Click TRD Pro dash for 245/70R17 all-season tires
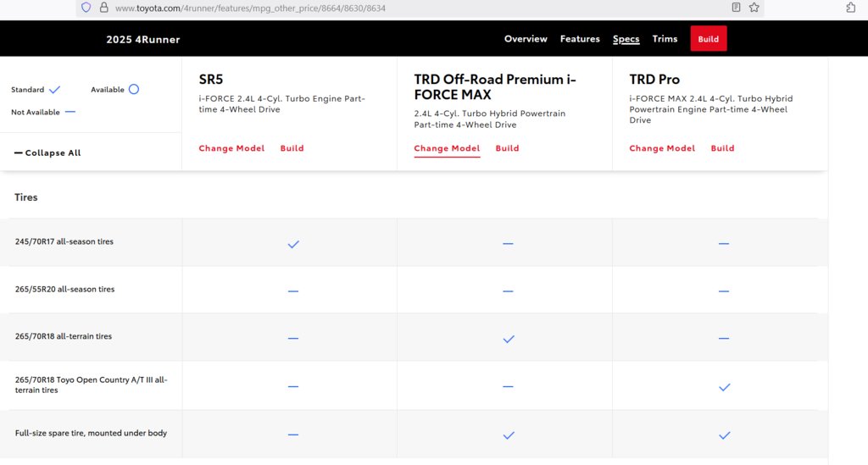Screen dimensions: 868x465 724,243
